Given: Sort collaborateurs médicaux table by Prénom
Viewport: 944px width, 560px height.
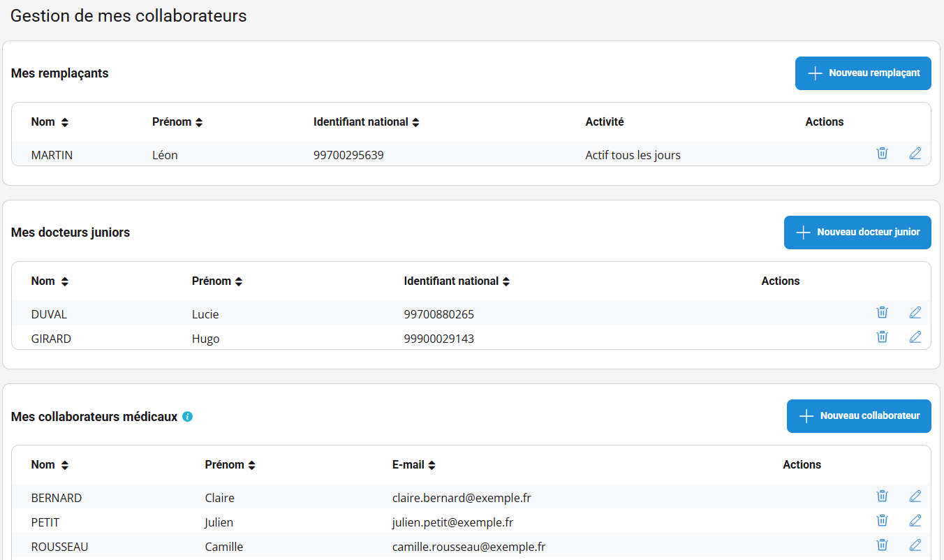Looking at the screenshot, I should [252, 465].
